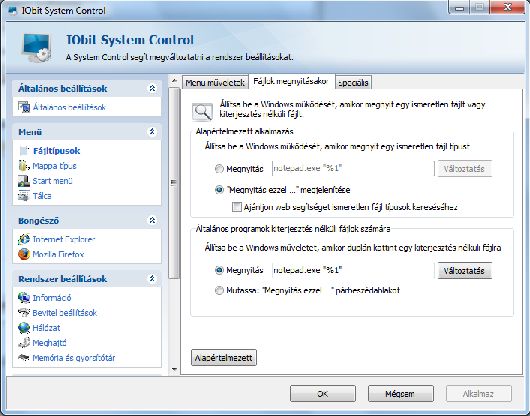The height and width of the screenshot is (416, 530).
Task: Select the Meghajtó drive icon
Action: [24, 343]
